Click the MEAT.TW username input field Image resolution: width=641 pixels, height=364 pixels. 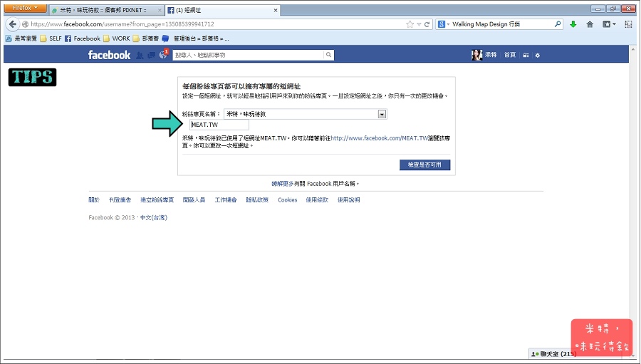[219, 125]
